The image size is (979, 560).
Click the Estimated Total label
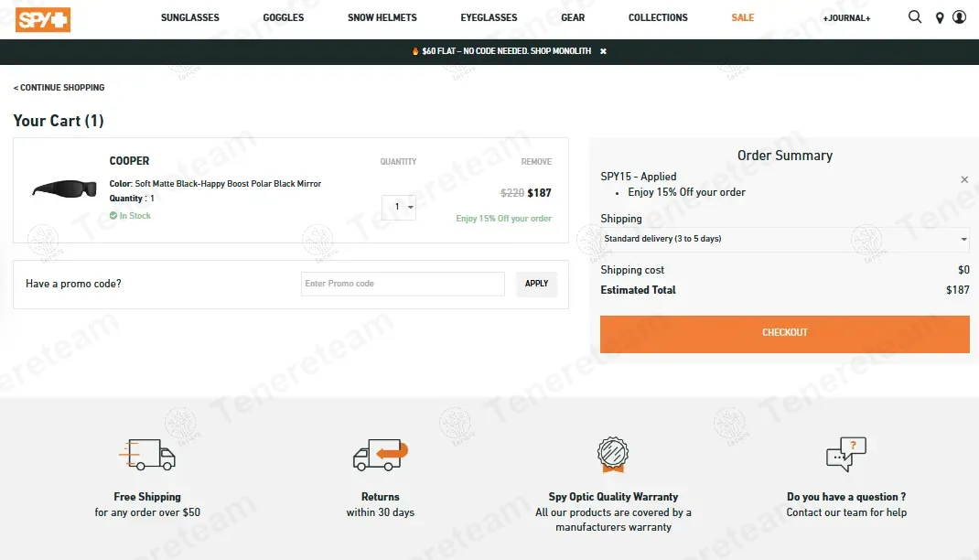tap(638, 290)
